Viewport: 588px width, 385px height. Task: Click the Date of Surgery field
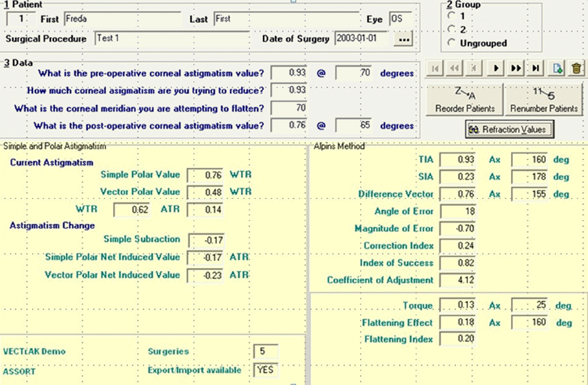point(361,38)
